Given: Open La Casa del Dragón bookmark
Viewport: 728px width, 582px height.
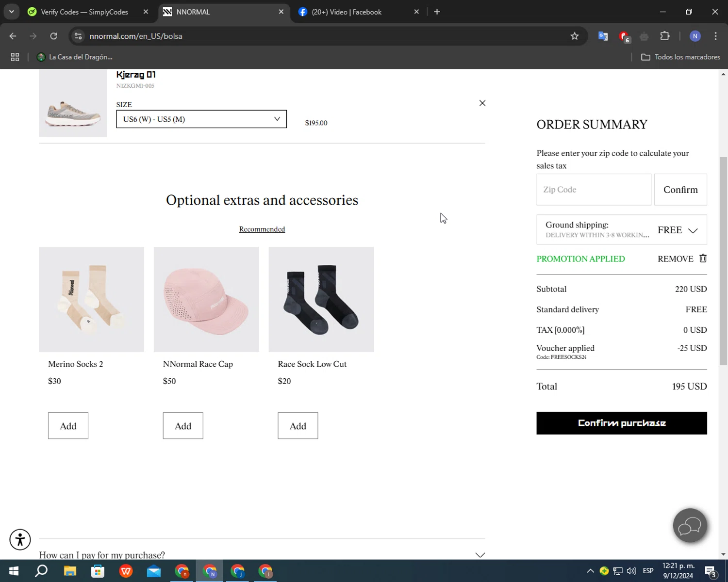Looking at the screenshot, I should tap(75, 57).
